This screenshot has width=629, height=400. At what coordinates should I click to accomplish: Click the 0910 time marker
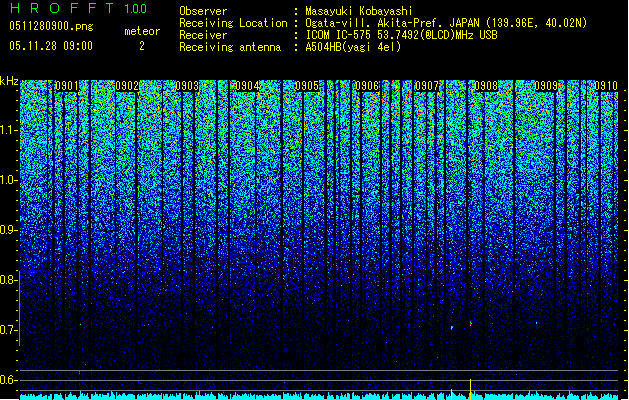pyautogui.click(x=606, y=86)
